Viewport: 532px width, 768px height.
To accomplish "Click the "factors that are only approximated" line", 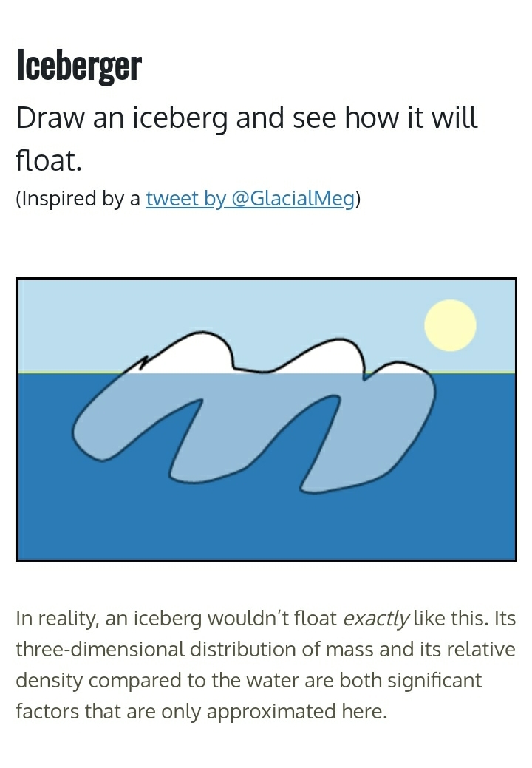I will (x=200, y=711).
